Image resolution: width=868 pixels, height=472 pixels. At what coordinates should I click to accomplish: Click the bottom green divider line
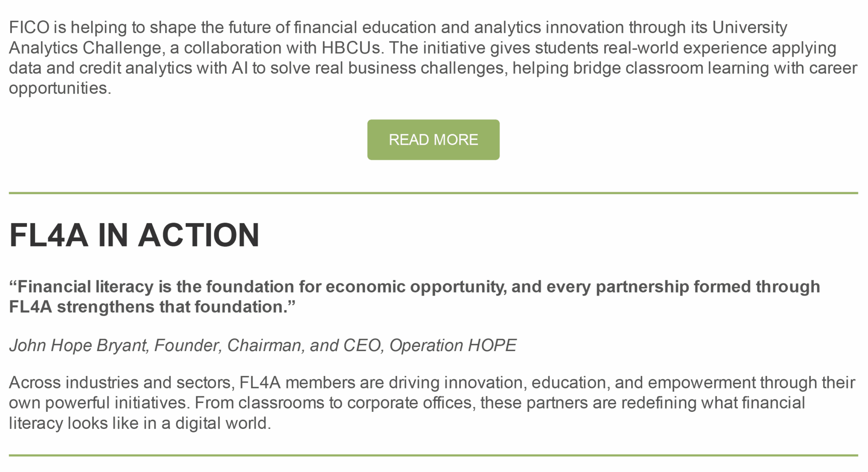pos(433,455)
